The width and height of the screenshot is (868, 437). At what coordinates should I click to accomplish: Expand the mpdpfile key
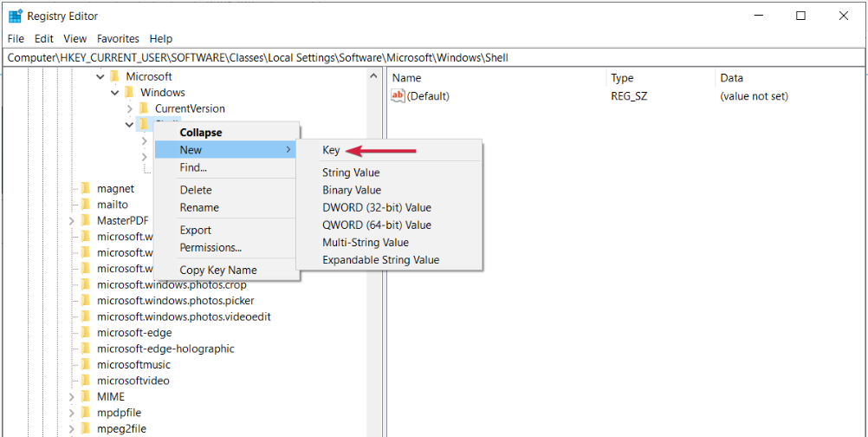pyautogui.click(x=71, y=414)
